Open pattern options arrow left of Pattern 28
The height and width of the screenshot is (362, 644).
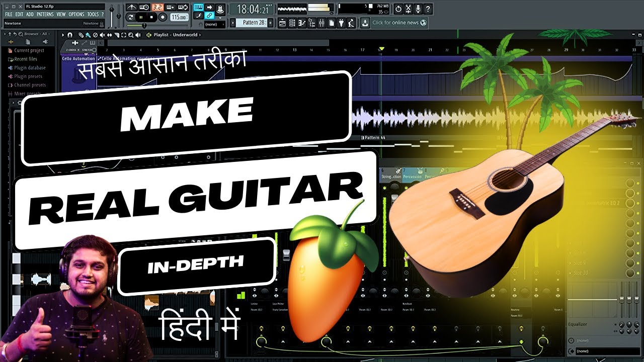tap(232, 23)
